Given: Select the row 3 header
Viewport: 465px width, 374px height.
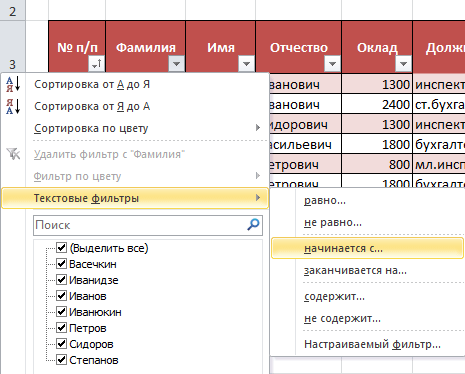Looking at the screenshot, I should pyautogui.click(x=12, y=46).
